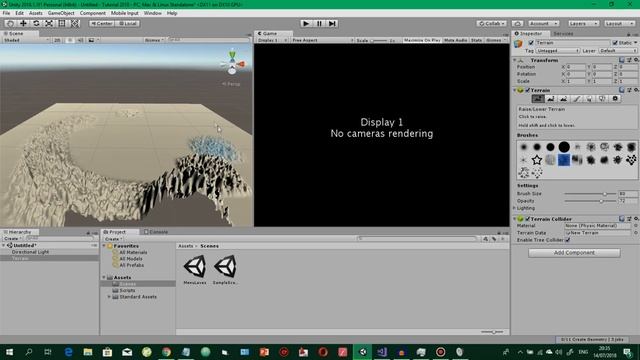Choose the largest solid round brush
The width and height of the screenshot is (640, 360).
tap(564, 147)
